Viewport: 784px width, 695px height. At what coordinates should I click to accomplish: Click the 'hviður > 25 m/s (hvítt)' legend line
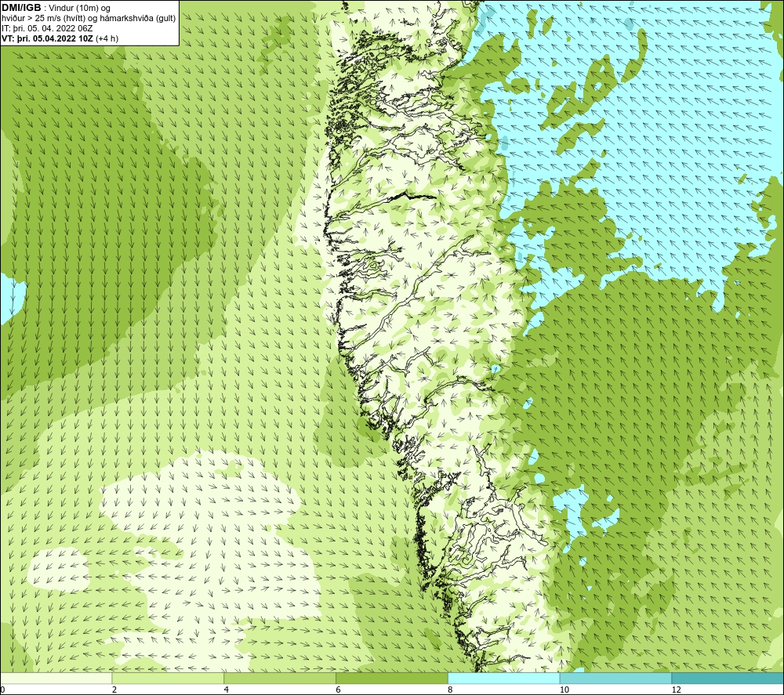pos(89,19)
